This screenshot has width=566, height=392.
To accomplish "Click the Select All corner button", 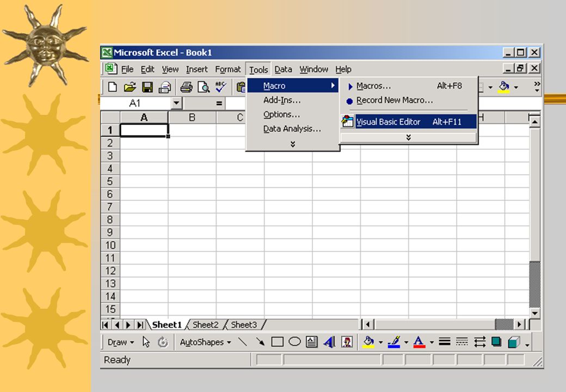I will pos(110,118).
